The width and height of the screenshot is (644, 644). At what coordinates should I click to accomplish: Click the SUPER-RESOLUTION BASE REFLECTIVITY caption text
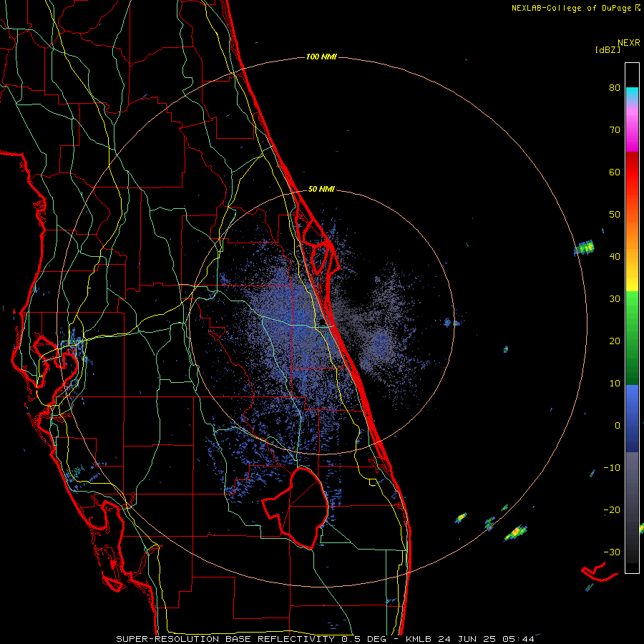point(225,639)
